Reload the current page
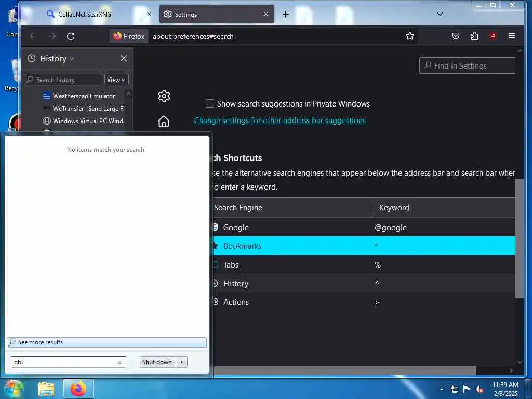The height and width of the screenshot is (399, 532). pyautogui.click(x=71, y=36)
